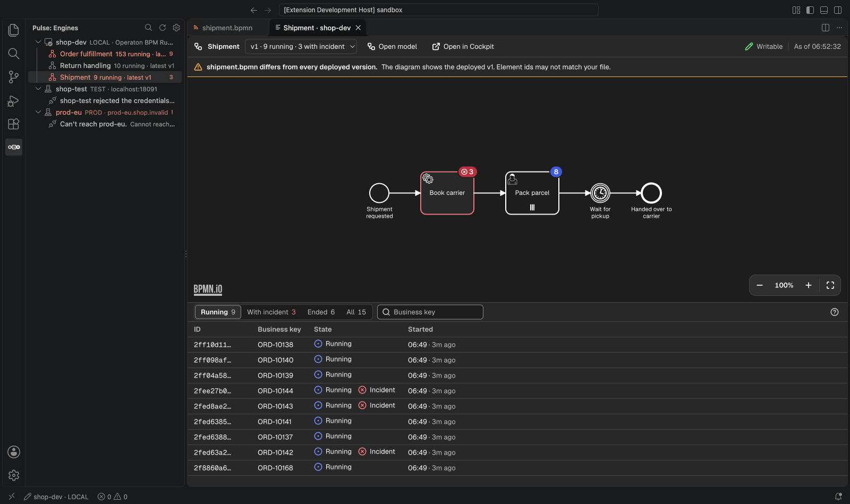Filter instances With incident
This screenshot has height=504, width=850.
click(271, 312)
